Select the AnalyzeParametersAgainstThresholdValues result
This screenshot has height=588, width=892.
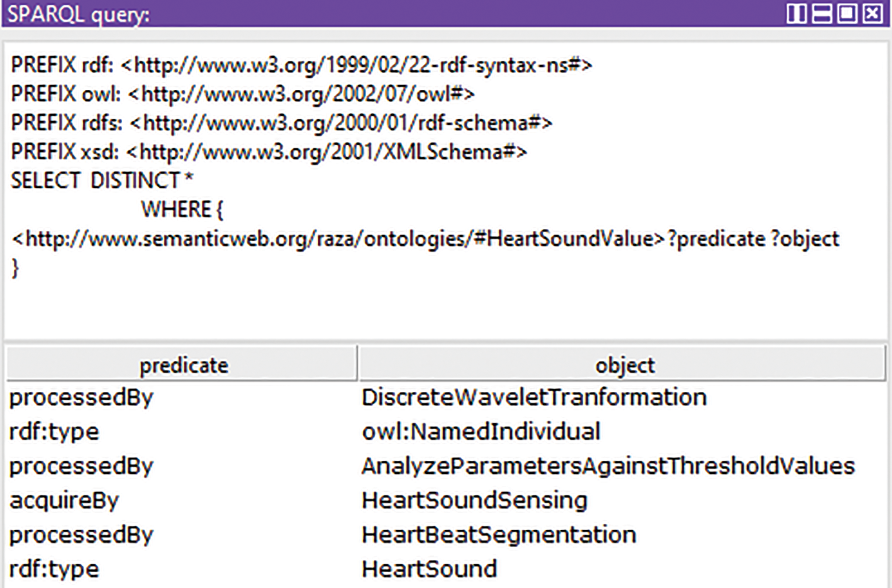(x=608, y=466)
